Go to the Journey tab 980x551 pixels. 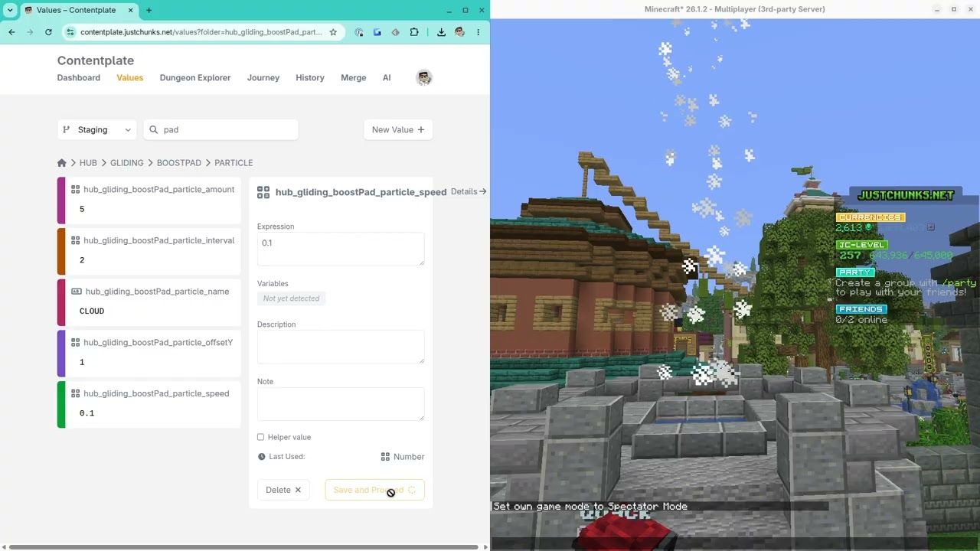pos(263,77)
